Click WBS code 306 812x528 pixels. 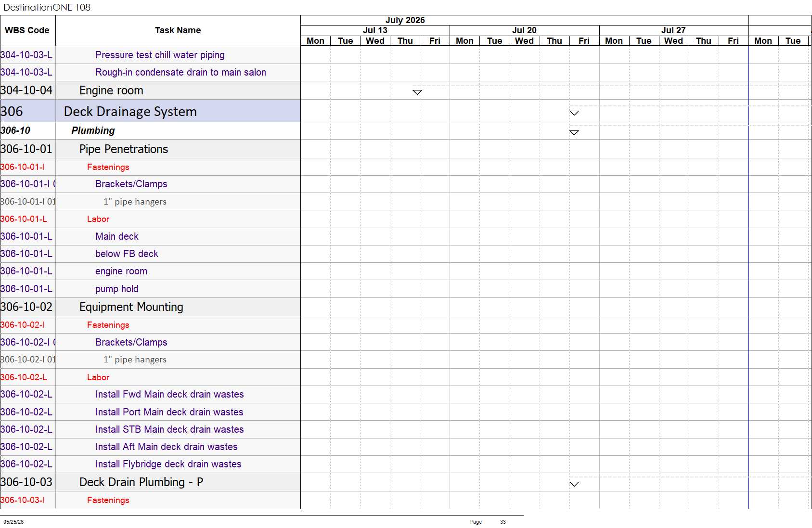click(12, 111)
